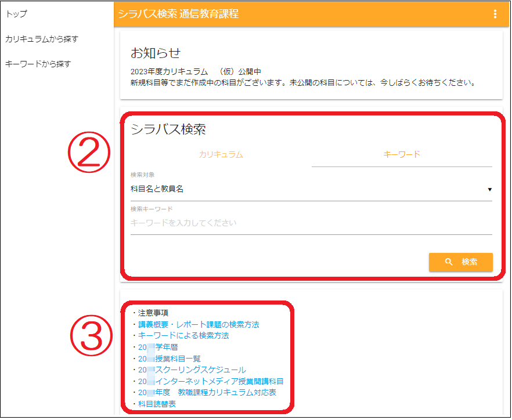Select キーワードから探す in the sidebar
The width and height of the screenshot is (512, 420).
[x=38, y=64]
